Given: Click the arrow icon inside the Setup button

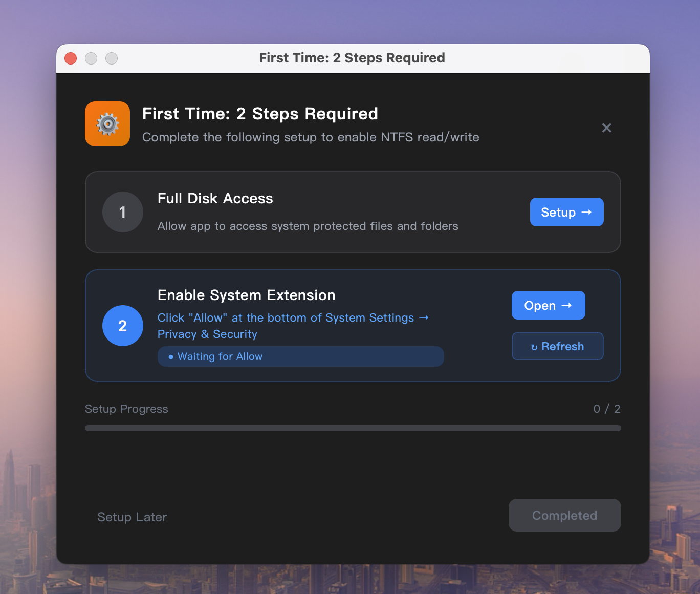Looking at the screenshot, I should pyautogui.click(x=586, y=212).
